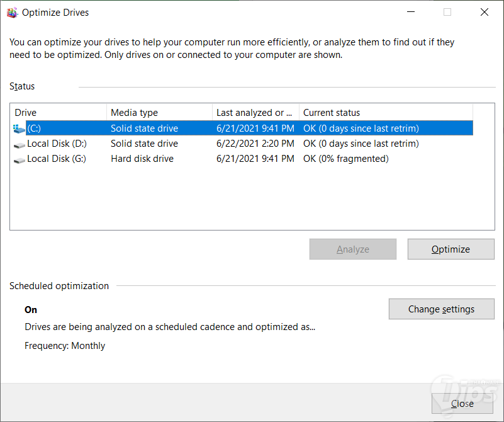This screenshot has width=504, height=422.
Task: Select the Local Disk (D:) row
Action: coord(57,144)
